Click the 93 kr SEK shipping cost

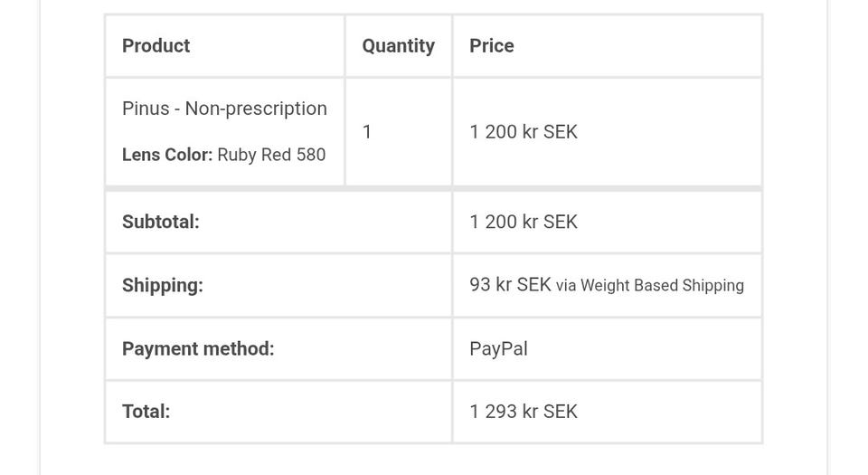click(x=510, y=285)
